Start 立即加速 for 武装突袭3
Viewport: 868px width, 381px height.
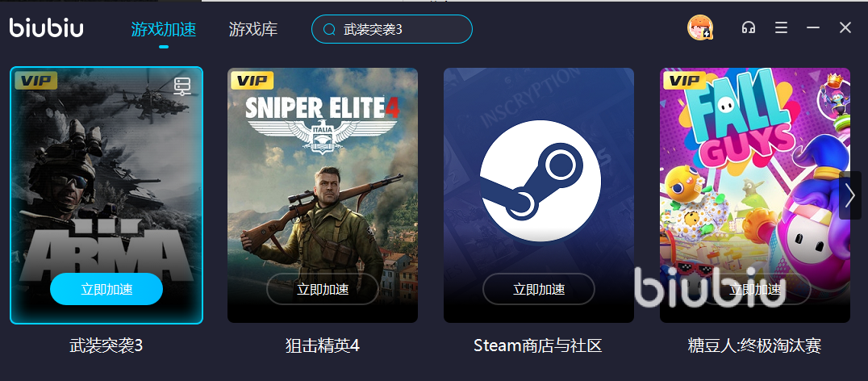point(106,289)
